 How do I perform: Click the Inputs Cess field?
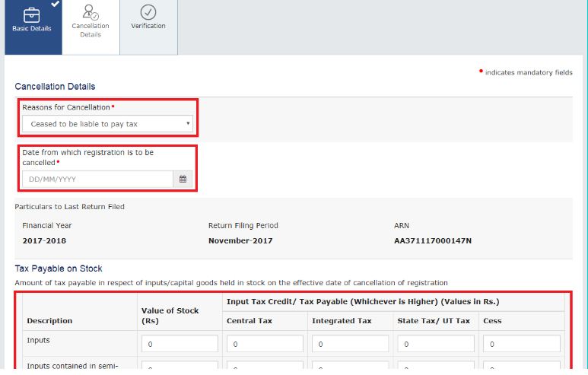[x=521, y=345]
